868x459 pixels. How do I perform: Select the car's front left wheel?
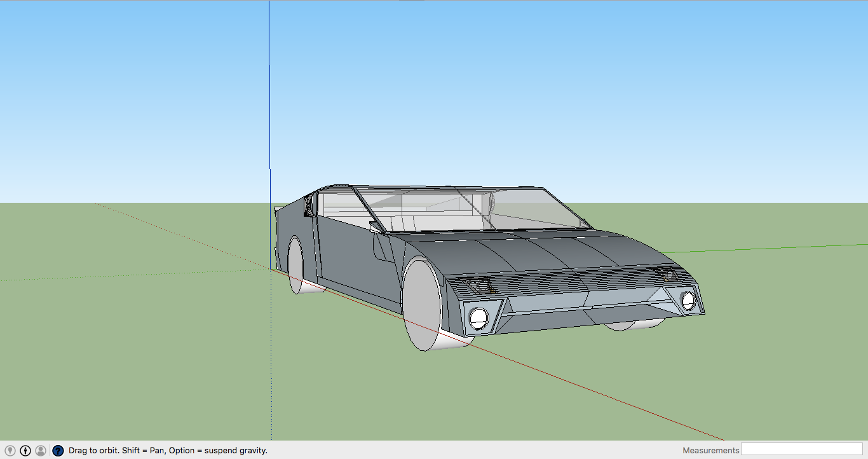(x=423, y=305)
